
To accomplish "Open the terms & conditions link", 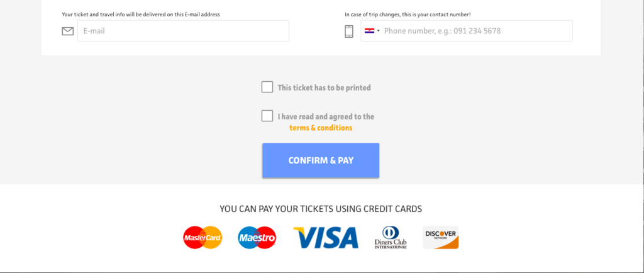I will click(321, 128).
